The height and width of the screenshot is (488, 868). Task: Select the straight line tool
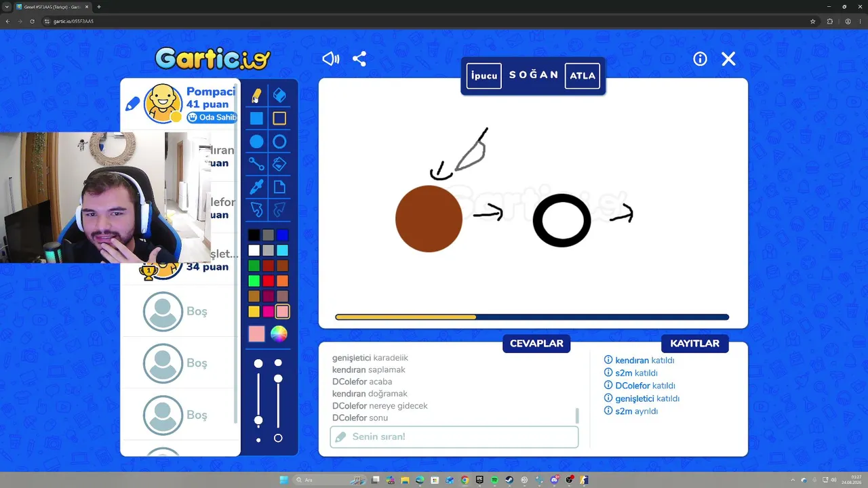click(x=256, y=164)
